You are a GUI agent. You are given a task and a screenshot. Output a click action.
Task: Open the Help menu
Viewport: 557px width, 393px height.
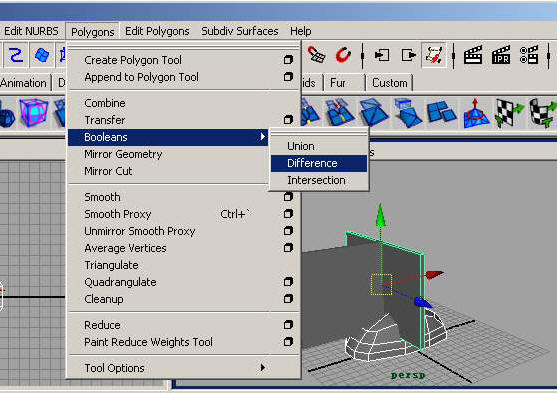coord(301,31)
